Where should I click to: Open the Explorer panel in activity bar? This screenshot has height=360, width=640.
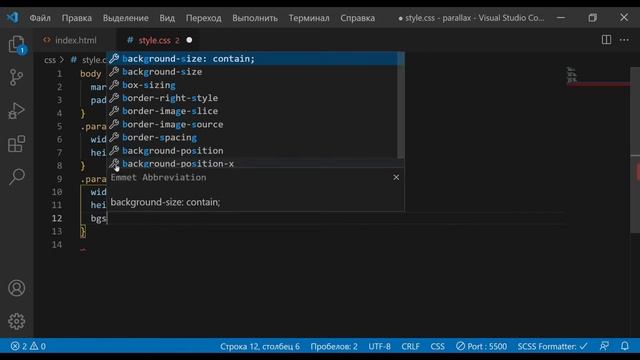coord(16,44)
